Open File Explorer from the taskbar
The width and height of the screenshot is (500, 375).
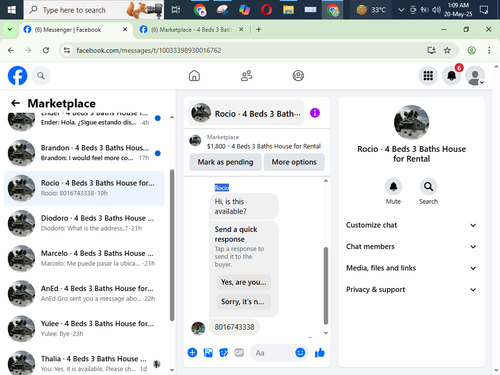pos(288,10)
